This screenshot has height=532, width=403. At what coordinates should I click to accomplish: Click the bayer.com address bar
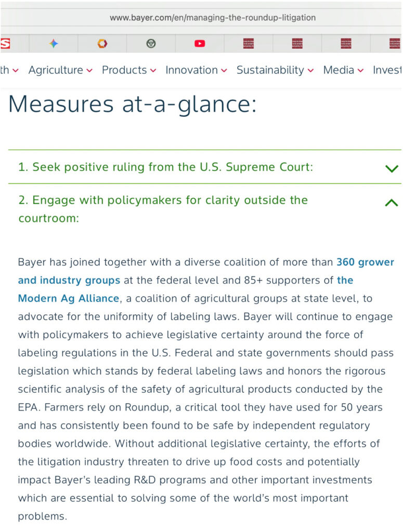[x=213, y=18]
